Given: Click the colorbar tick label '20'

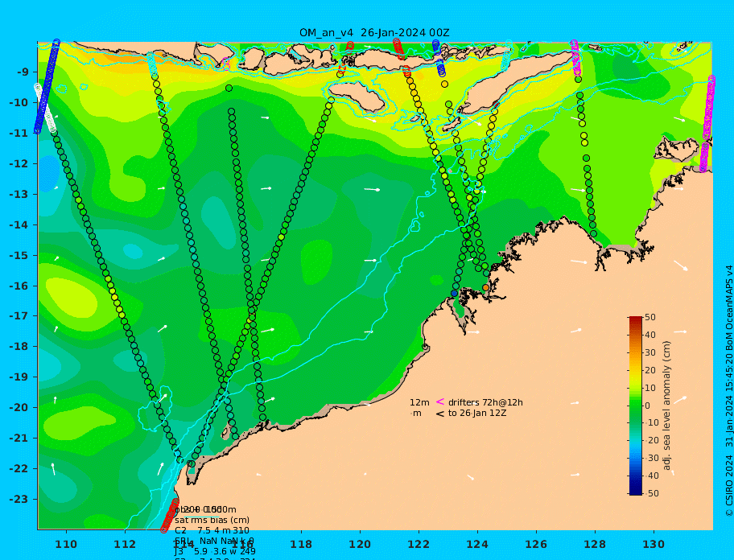Looking at the screenshot, I should [x=650, y=371].
